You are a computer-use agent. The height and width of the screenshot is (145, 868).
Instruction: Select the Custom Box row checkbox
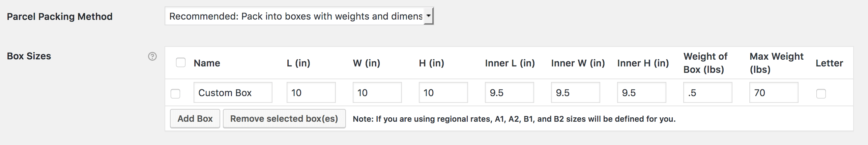point(175,93)
